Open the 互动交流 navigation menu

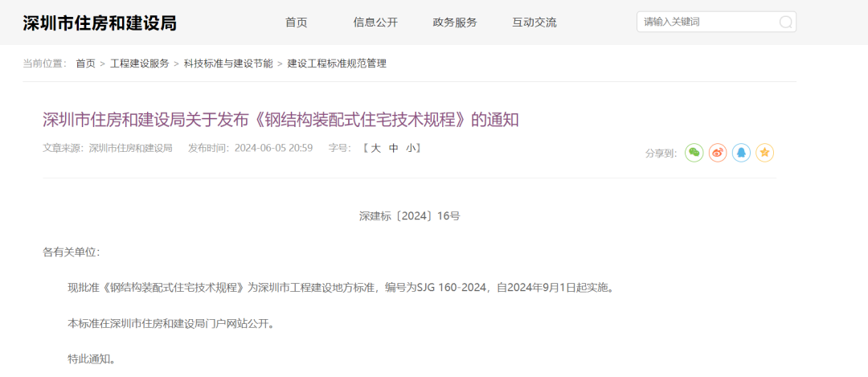(534, 23)
